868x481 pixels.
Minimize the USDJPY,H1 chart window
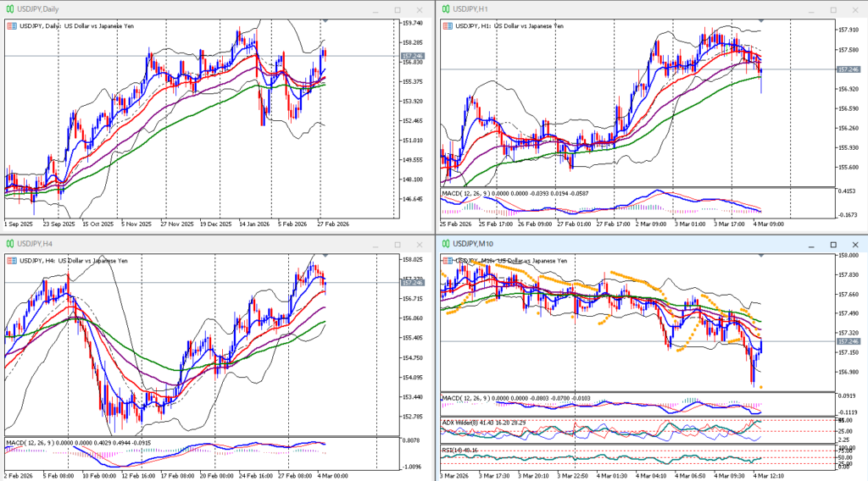(811, 9)
